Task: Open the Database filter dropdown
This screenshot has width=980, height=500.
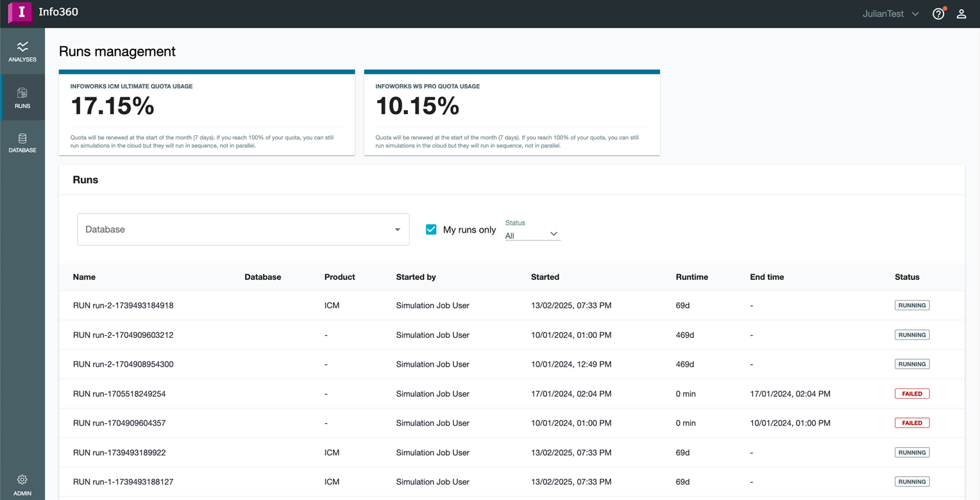Action: click(243, 229)
